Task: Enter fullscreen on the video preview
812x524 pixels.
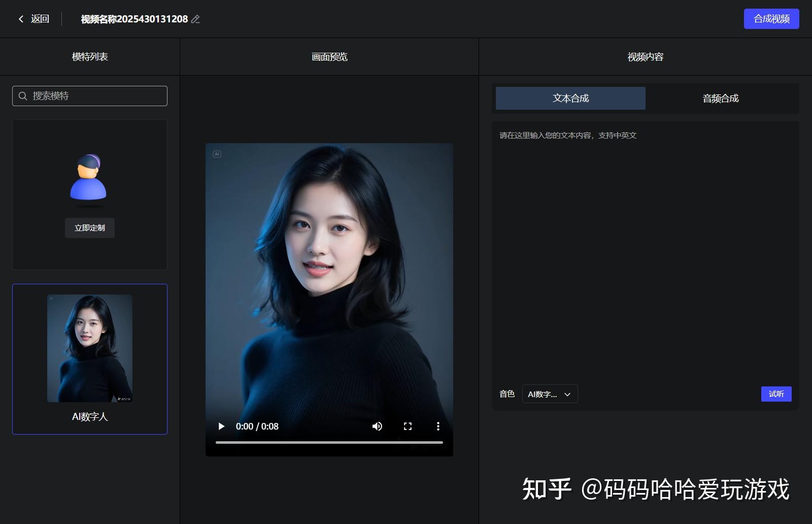Action: pos(408,427)
